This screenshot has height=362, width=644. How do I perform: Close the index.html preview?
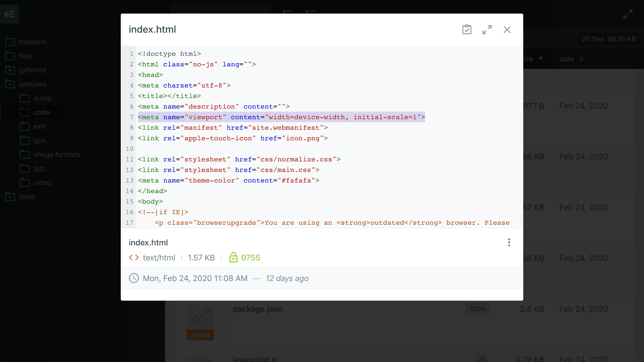(x=507, y=29)
